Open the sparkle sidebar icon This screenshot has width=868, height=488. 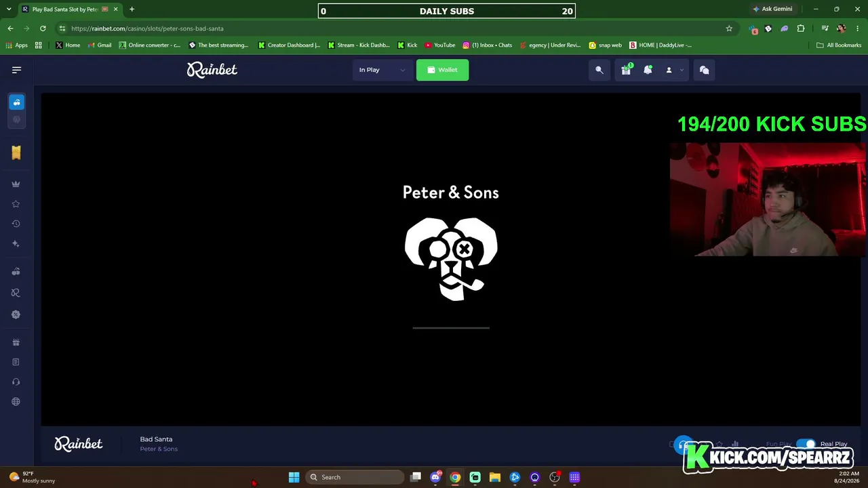pyautogui.click(x=16, y=244)
